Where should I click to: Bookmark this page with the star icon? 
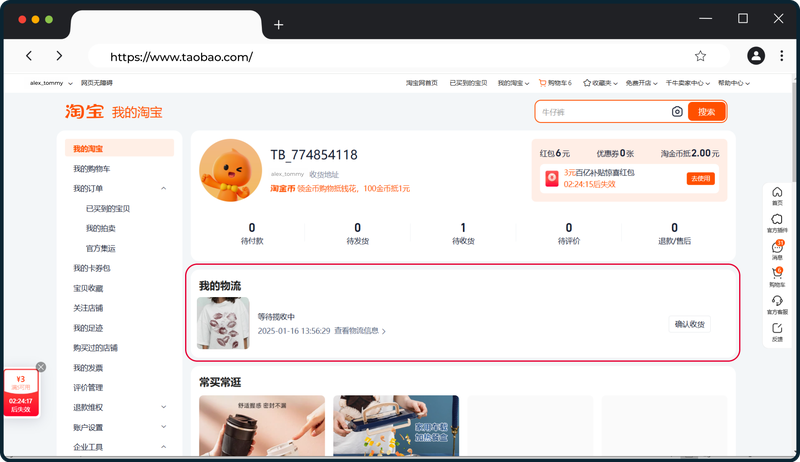click(700, 56)
